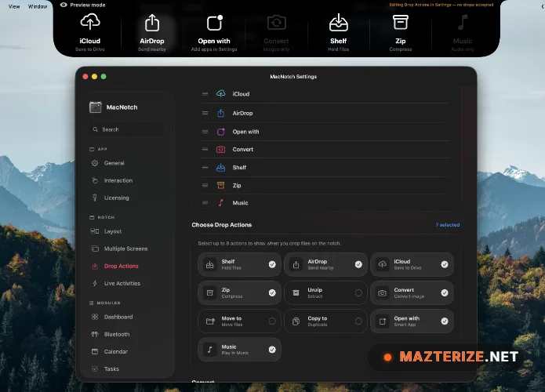Click the Open with action in notch bar
The width and height of the screenshot is (545, 392).
[x=214, y=33]
